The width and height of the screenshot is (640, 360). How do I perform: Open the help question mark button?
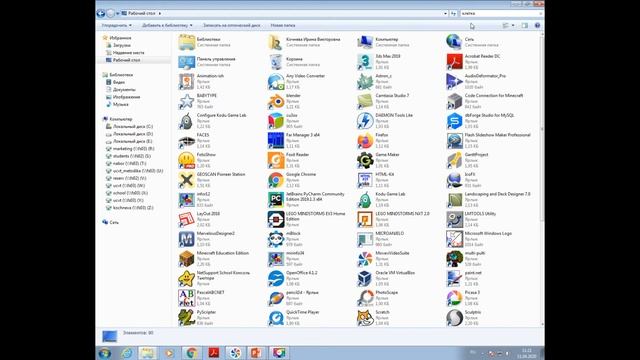pyautogui.click(x=537, y=25)
